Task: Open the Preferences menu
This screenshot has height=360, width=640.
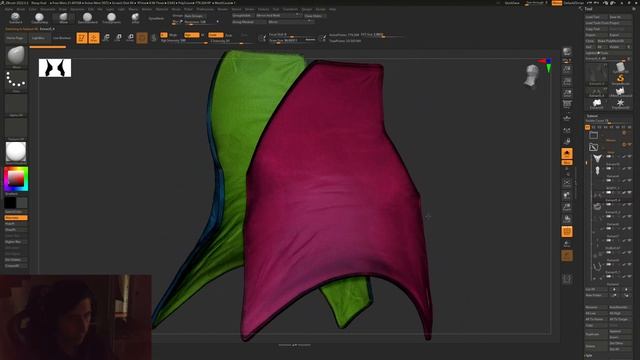Action: (204, 9)
